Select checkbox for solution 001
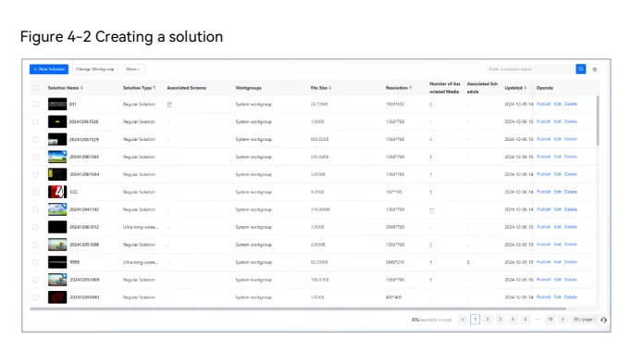Screen dimensions: 644x353 click(x=35, y=105)
